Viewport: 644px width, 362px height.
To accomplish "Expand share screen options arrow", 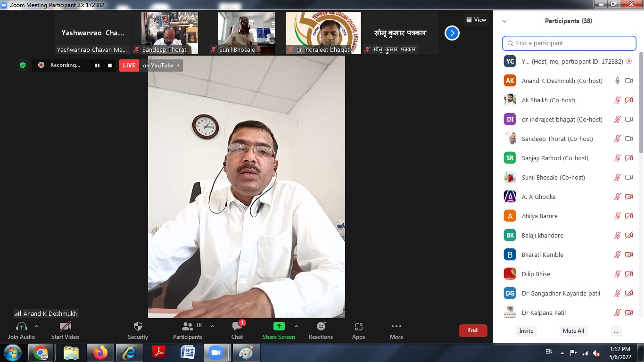I will [297, 326].
